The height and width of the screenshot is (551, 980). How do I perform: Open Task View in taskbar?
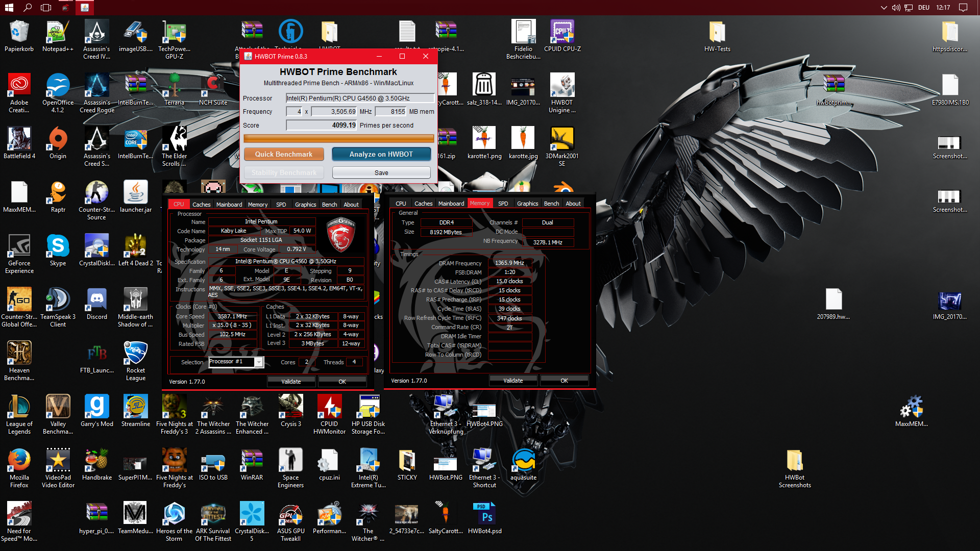(x=46, y=8)
